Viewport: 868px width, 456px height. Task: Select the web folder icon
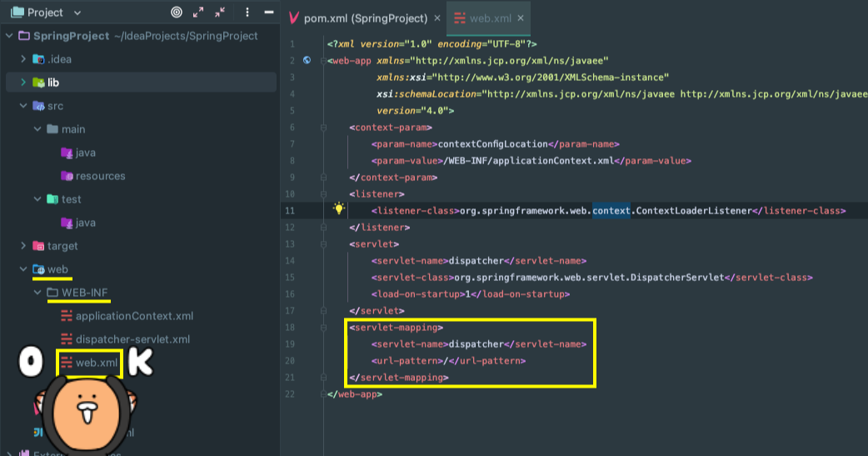pos(38,269)
